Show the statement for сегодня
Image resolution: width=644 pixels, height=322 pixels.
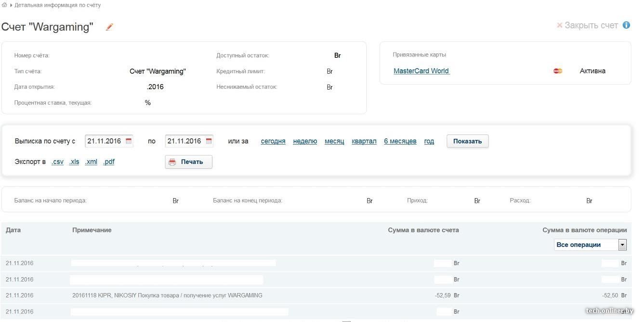[273, 141]
